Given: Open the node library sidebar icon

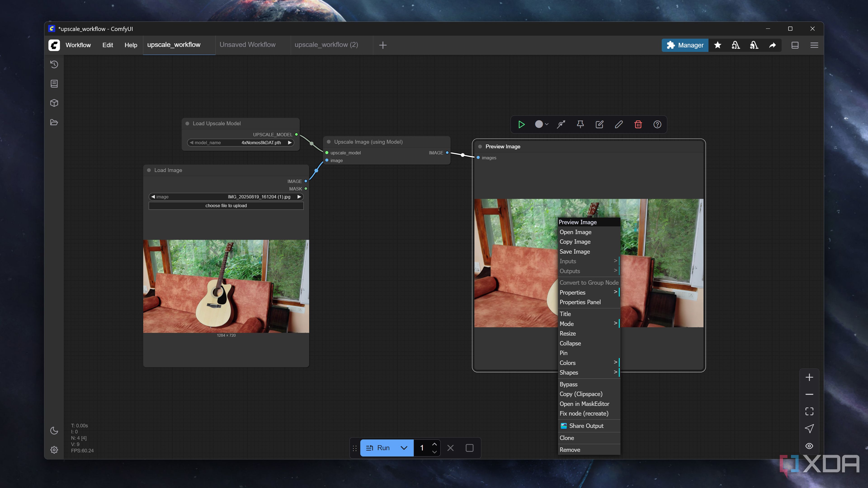Looking at the screenshot, I should (54, 84).
